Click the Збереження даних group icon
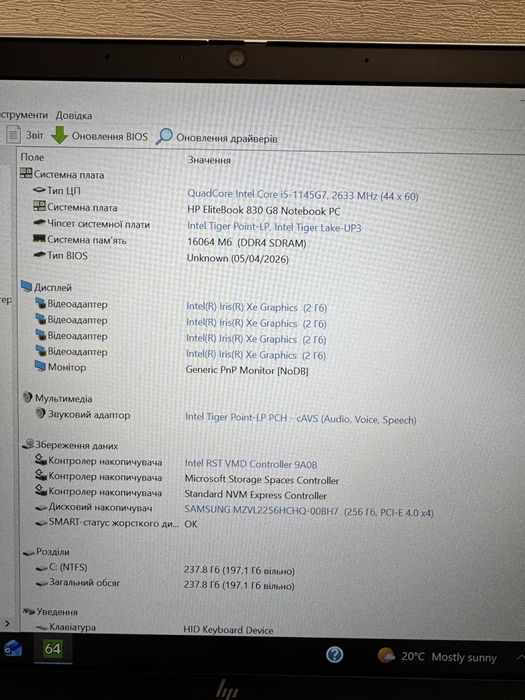 click(x=29, y=444)
